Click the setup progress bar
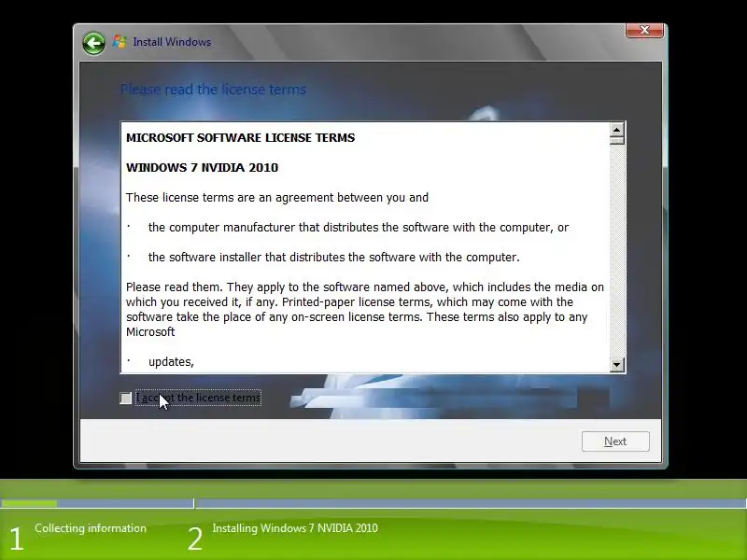This screenshot has height=560, width=747. click(x=373, y=503)
